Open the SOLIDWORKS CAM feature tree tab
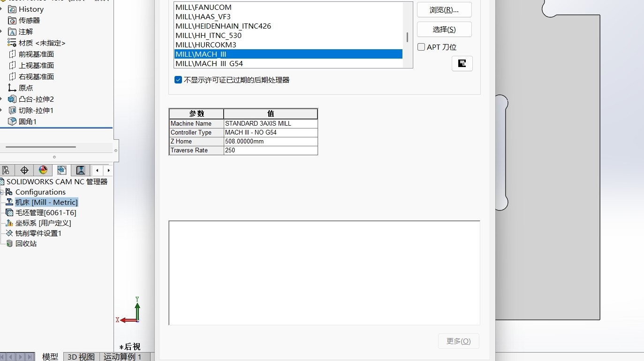The width and height of the screenshot is (644, 361). (62, 170)
